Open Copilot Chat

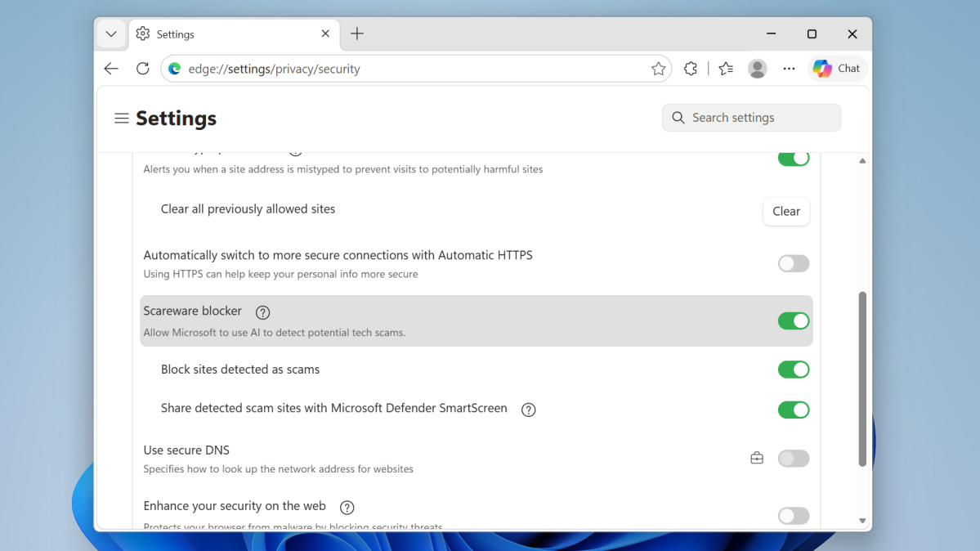pos(837,69)
